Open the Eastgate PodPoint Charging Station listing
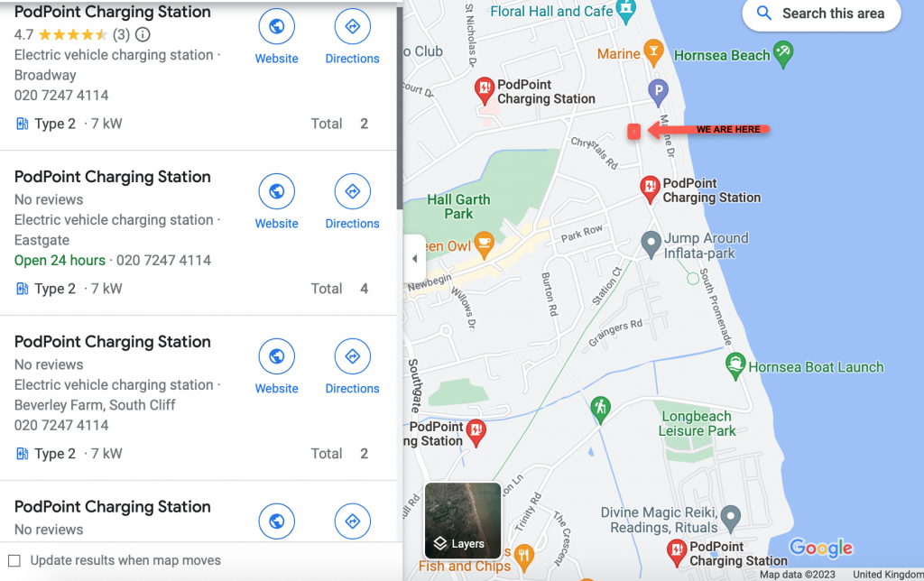Viewport: 924px width, 581px height. click(113, 177)
